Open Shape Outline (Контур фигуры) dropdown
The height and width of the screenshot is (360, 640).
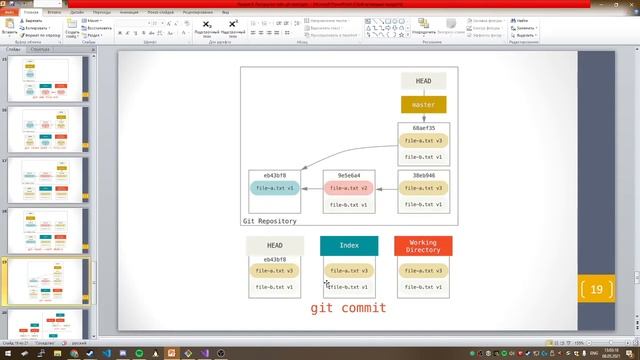coord(484,28)
